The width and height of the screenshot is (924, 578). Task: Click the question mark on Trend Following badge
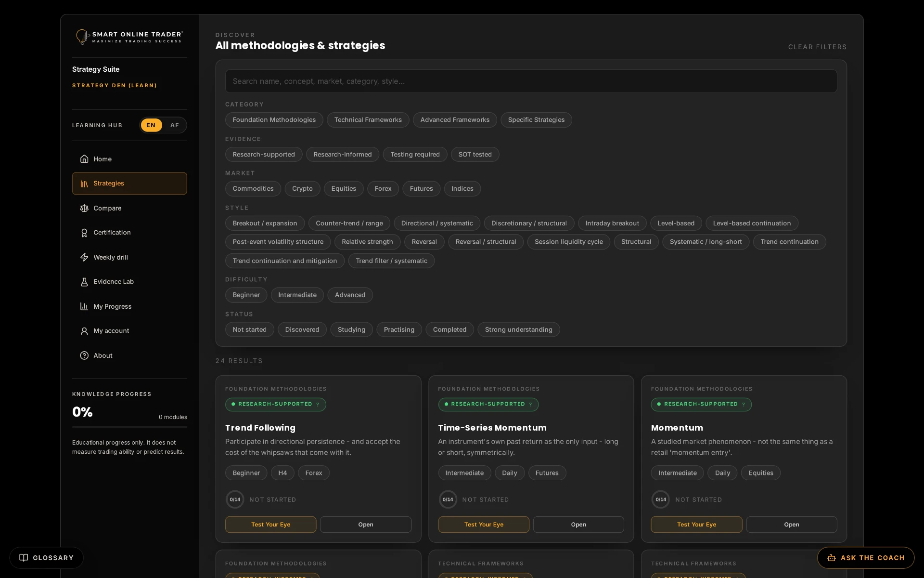tap(318, 405)
